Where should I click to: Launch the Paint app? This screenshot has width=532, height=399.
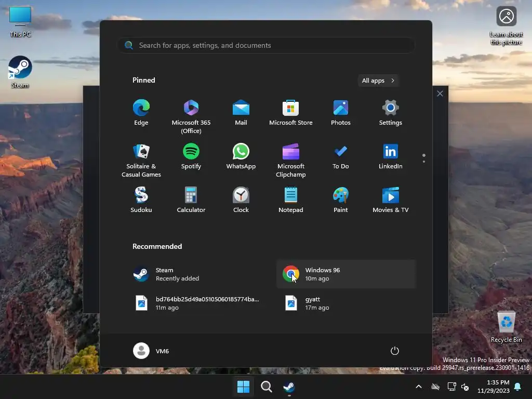[x=341, y=200]
